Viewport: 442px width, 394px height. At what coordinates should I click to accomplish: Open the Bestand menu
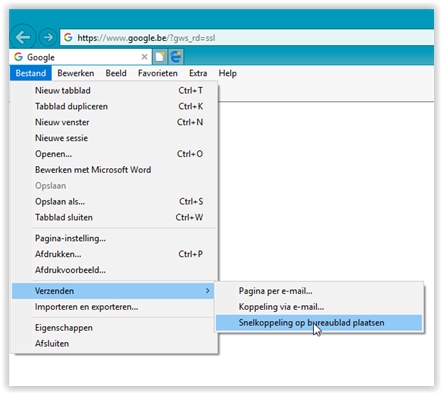[31, 73]
